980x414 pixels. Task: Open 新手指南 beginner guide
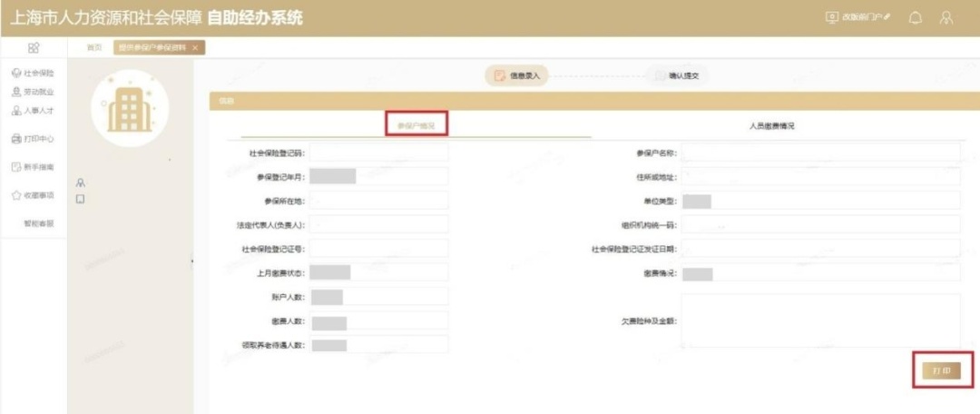tap(34, 167)
